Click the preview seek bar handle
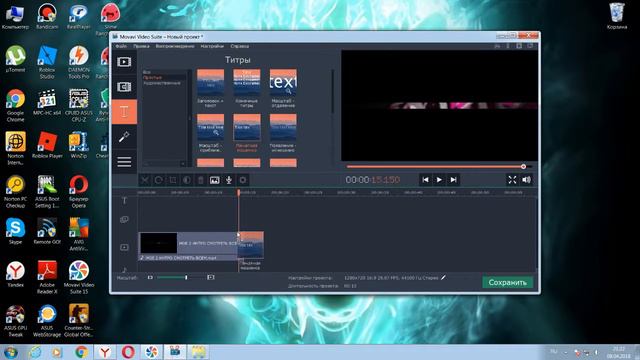640x360 pixels. click(x=523, y=167)
